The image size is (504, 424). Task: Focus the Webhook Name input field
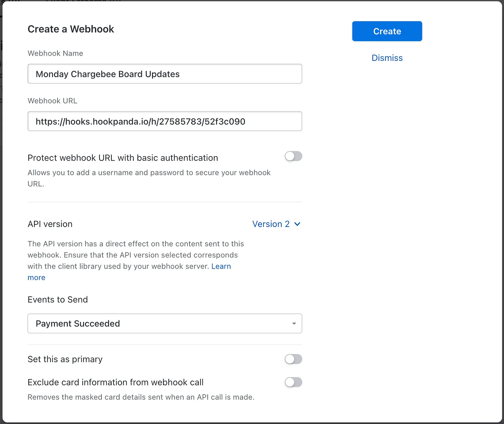click(x=165, y=74)
